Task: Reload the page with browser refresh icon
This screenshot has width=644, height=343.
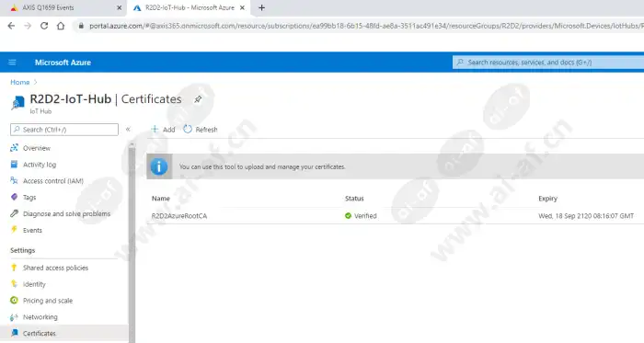Action: coord(44,26)
